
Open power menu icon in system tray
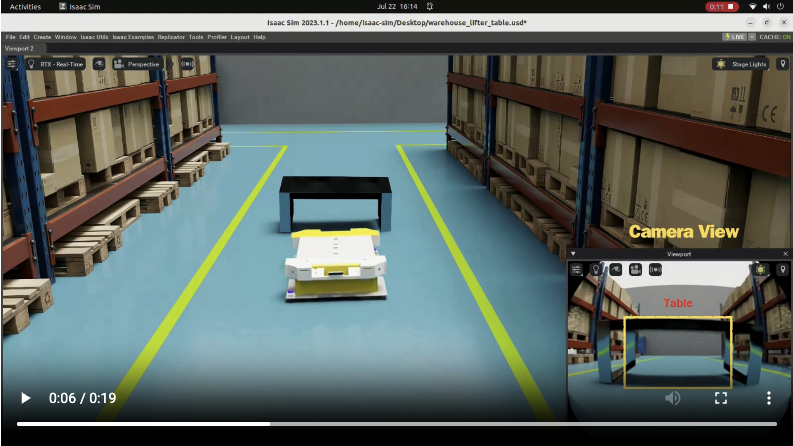coord(780,7)
